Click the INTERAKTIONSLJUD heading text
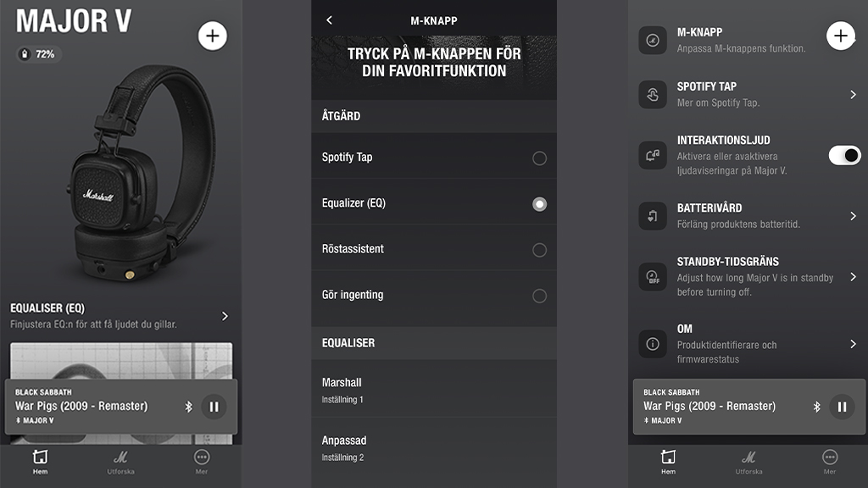 pyautogui.click(x=724, y=140)
